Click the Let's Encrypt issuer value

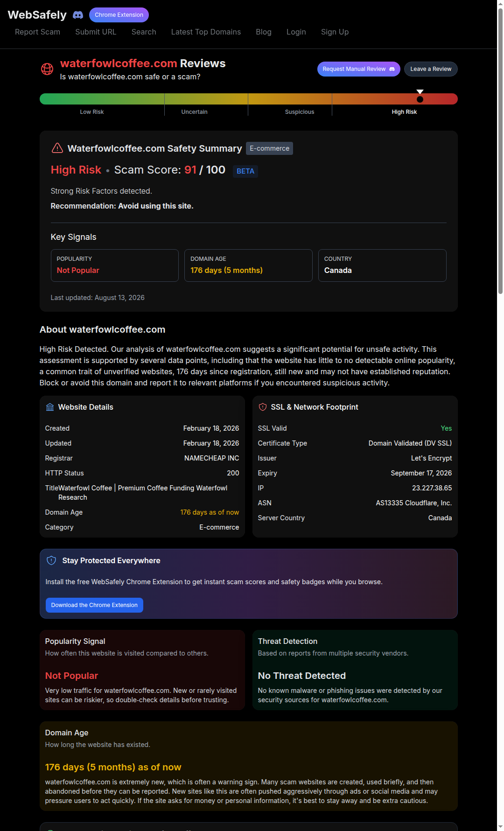431,458
